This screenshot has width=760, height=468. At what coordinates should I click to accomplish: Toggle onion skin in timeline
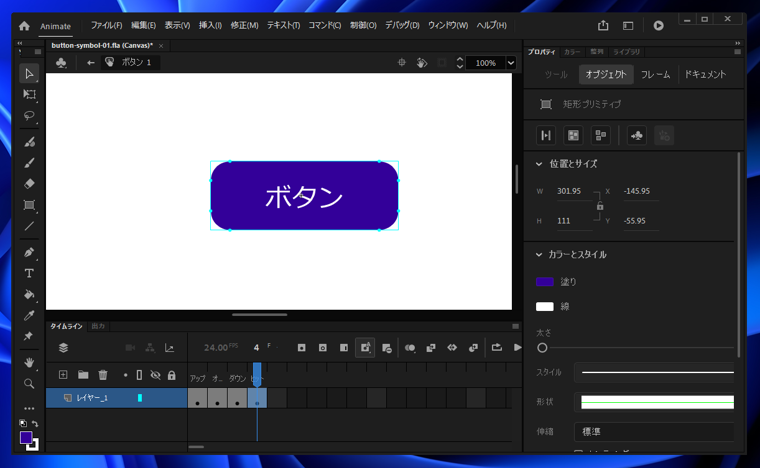coord(410,347)
